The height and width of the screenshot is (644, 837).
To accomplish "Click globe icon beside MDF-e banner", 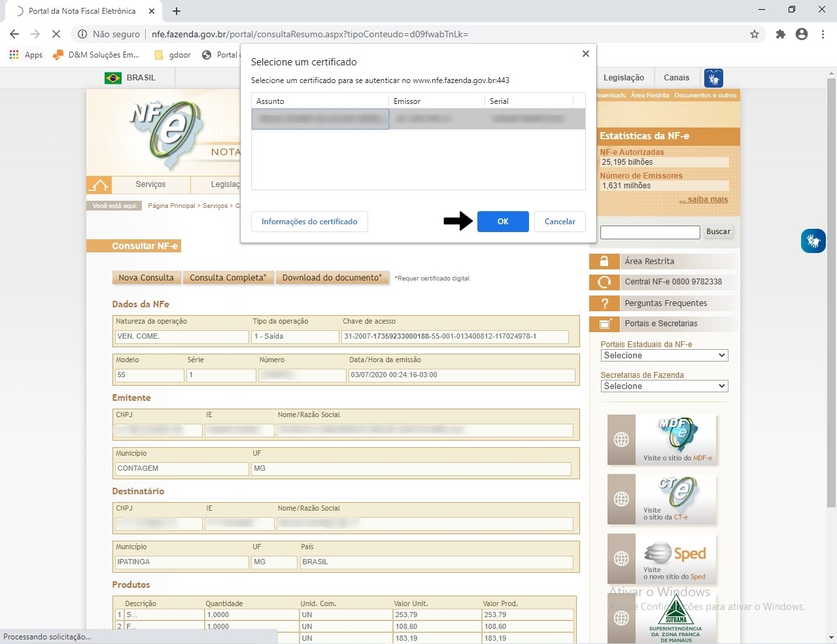I will (621, 439).
